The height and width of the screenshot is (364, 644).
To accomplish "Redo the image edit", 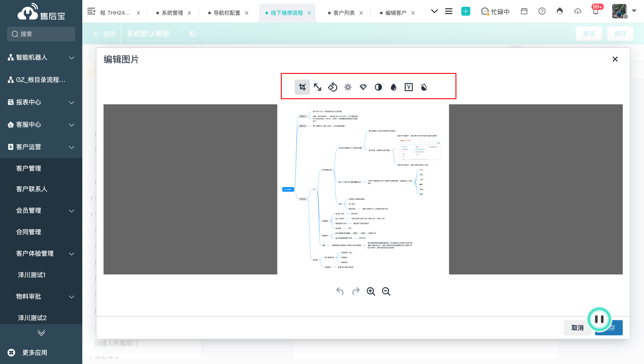I will 356,291.
